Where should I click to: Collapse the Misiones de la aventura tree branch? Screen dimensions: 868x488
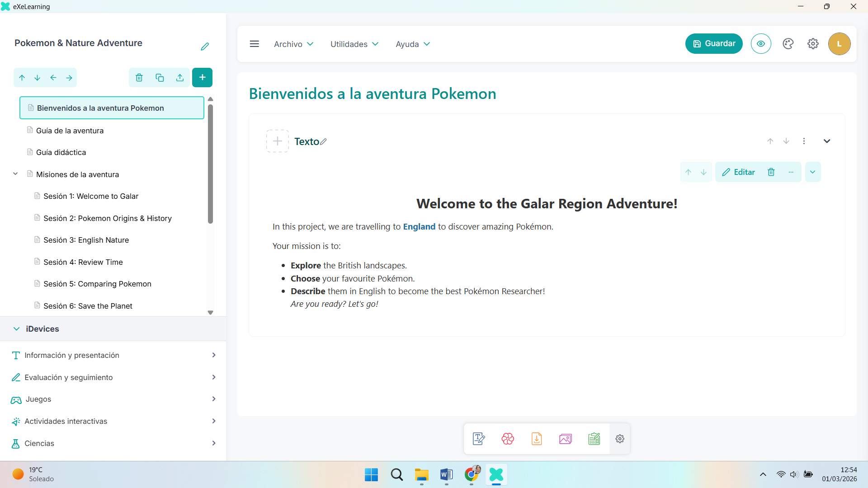point(15,174)
